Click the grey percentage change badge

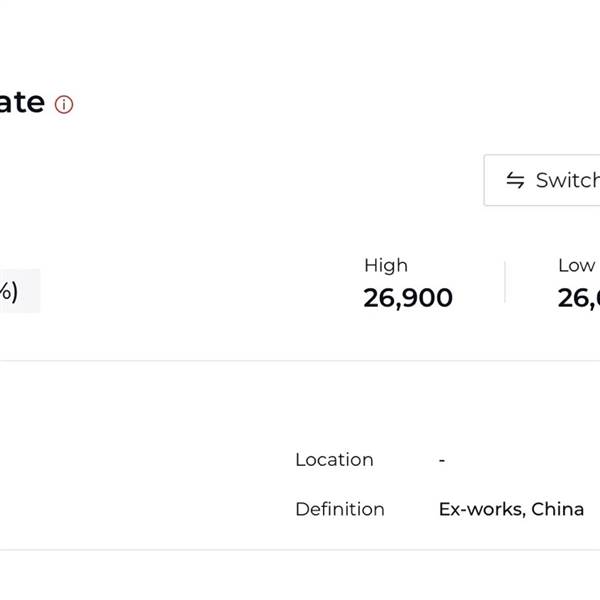18,291
